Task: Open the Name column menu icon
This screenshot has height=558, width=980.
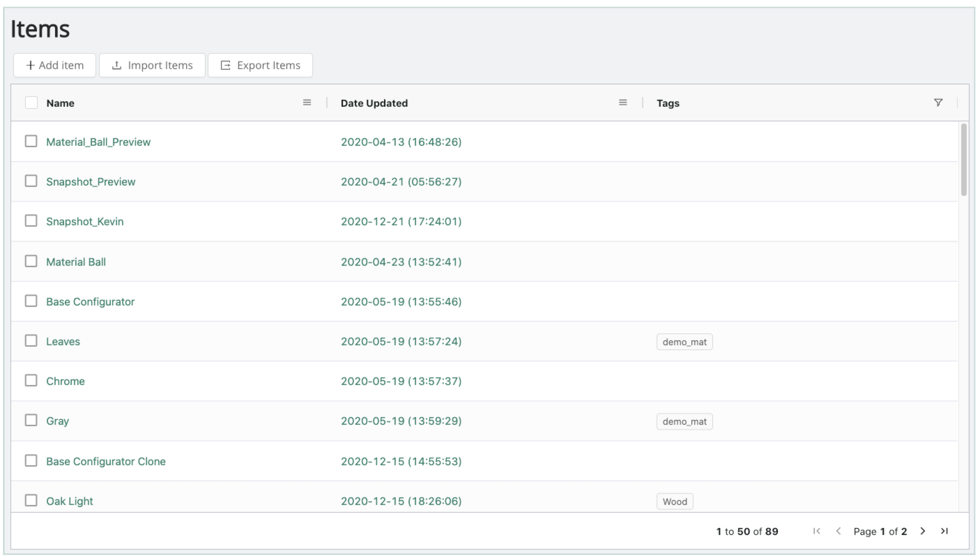Action: [x=307, y=103]
